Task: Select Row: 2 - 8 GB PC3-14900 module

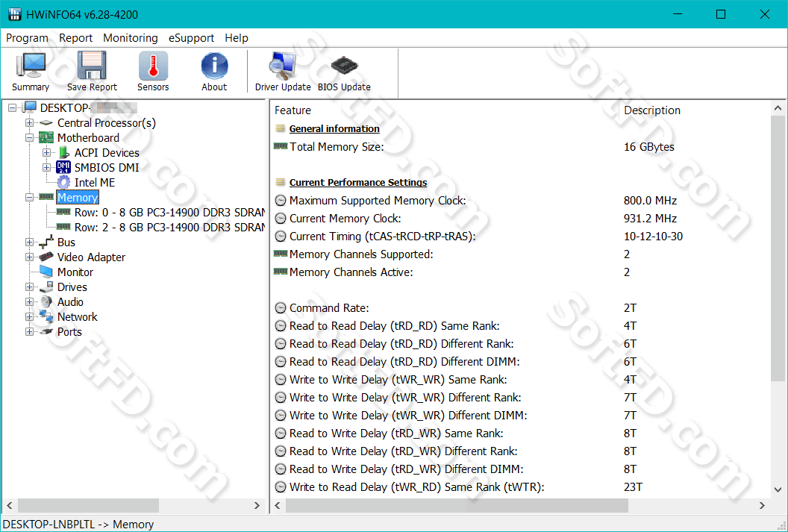Action: 169,228
